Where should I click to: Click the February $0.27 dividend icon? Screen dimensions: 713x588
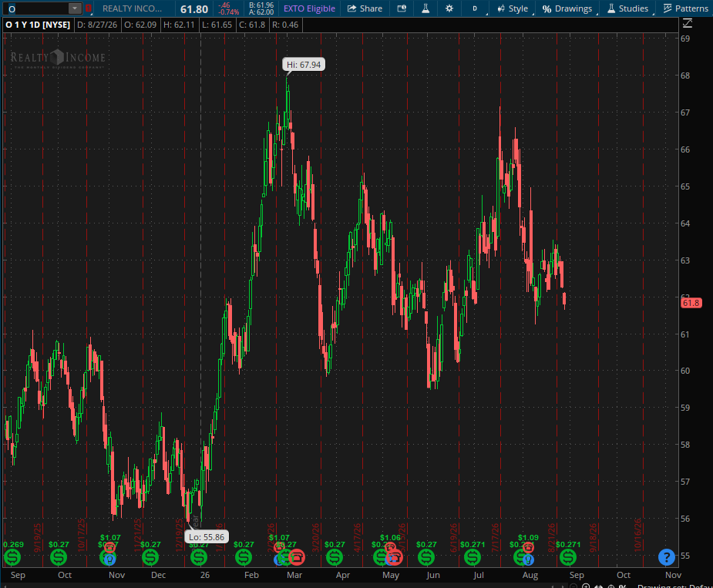point(244,557)
